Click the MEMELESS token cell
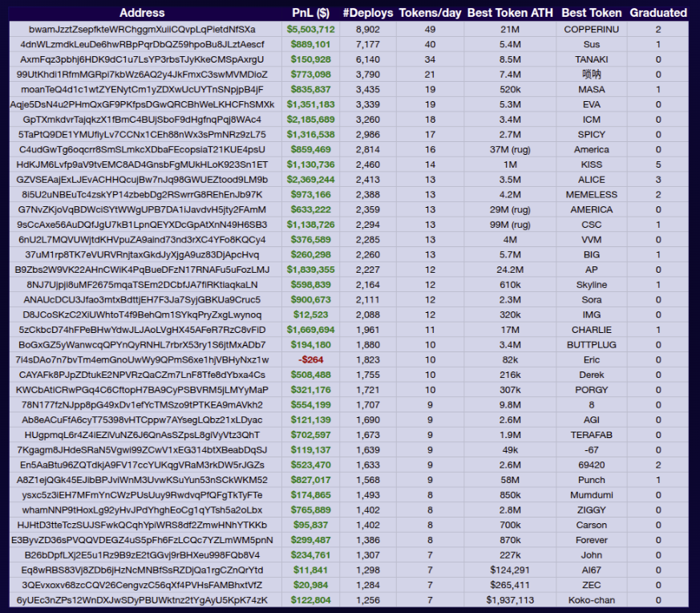Image resolution: width=700 pixels, height=613 pixels. coord(592,195)
